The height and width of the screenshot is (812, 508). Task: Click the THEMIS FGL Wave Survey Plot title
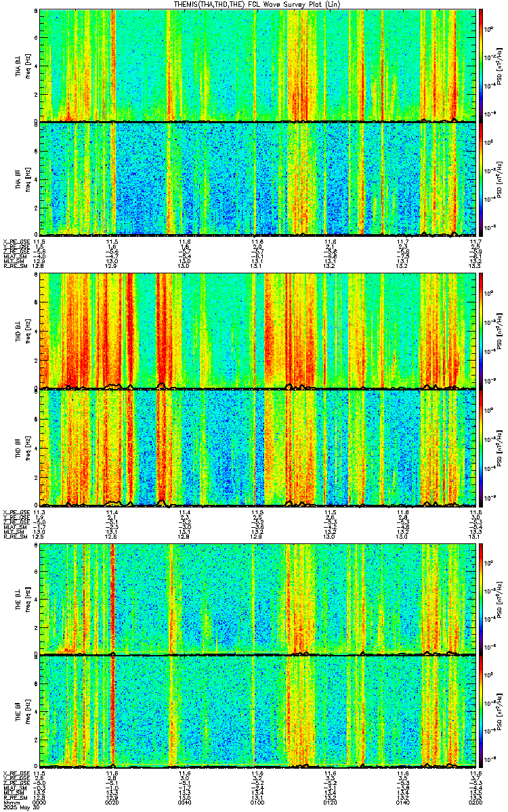(x=257, y=4)
